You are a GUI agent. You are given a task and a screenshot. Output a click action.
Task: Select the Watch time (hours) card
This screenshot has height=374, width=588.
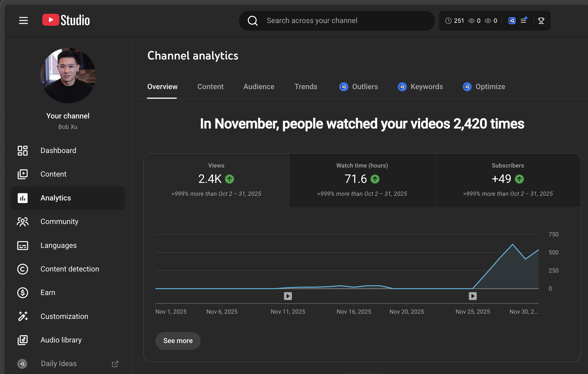[x=362, y=180]
